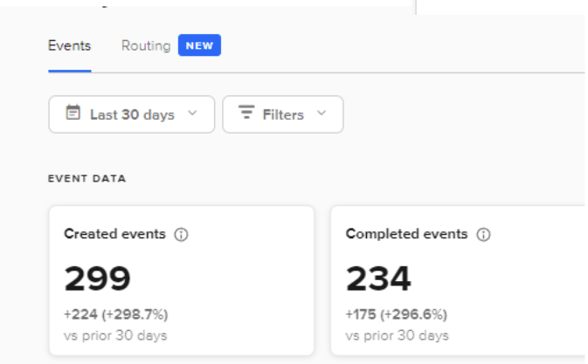The height and width of the screenshot is (364, 588).
Task: Expand the Last 30 days chevron
Action: pos(193,114)
